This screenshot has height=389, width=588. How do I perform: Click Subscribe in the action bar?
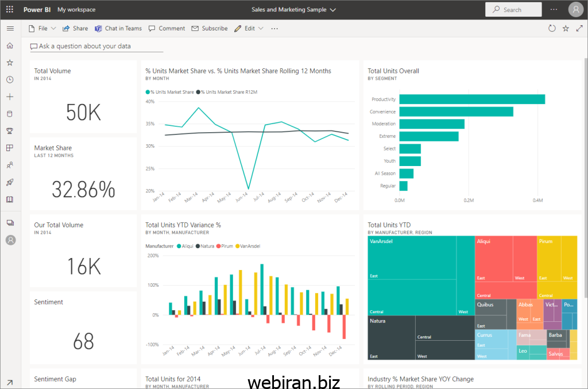click(210, 28)
